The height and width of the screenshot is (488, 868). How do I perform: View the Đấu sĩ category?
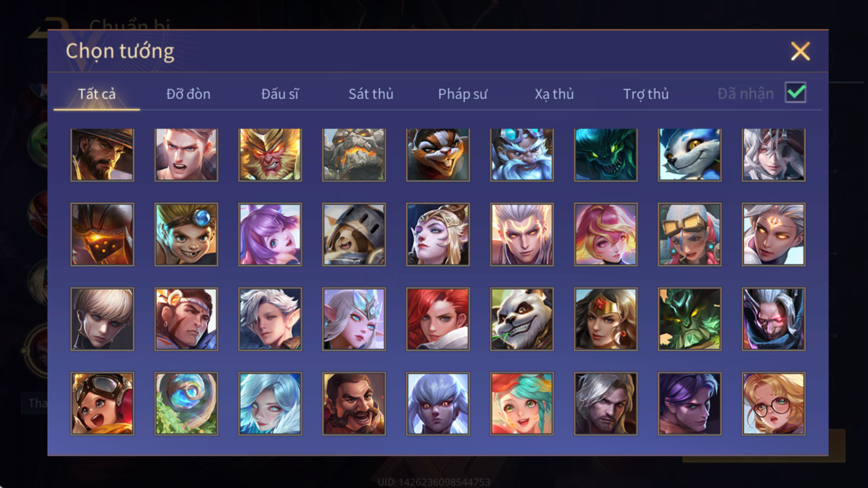click(x=279, y=94)
